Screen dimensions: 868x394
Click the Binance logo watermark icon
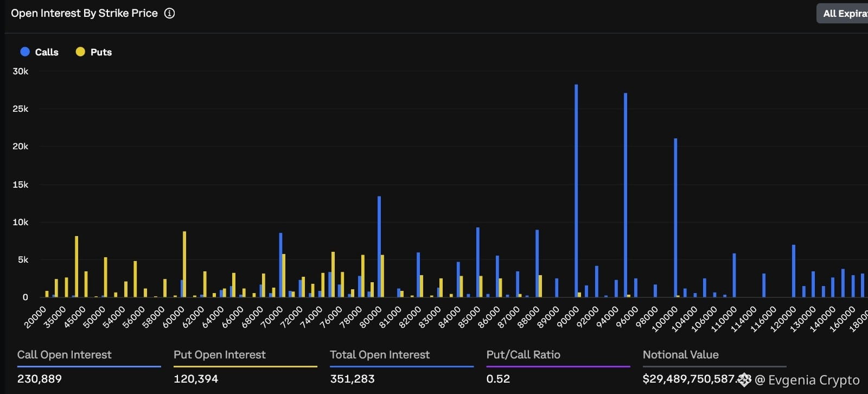744,380
